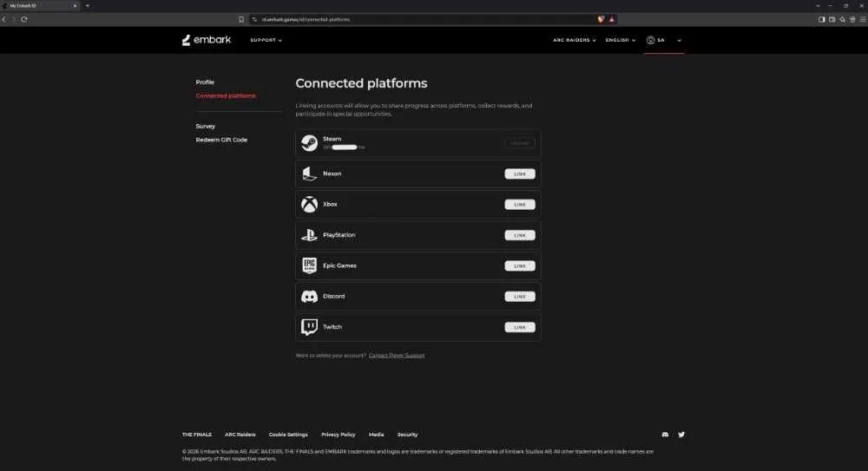The height and width of the screenshot is (471, 868).
Task: Click the Xbox platform icon
Action: 309,204
